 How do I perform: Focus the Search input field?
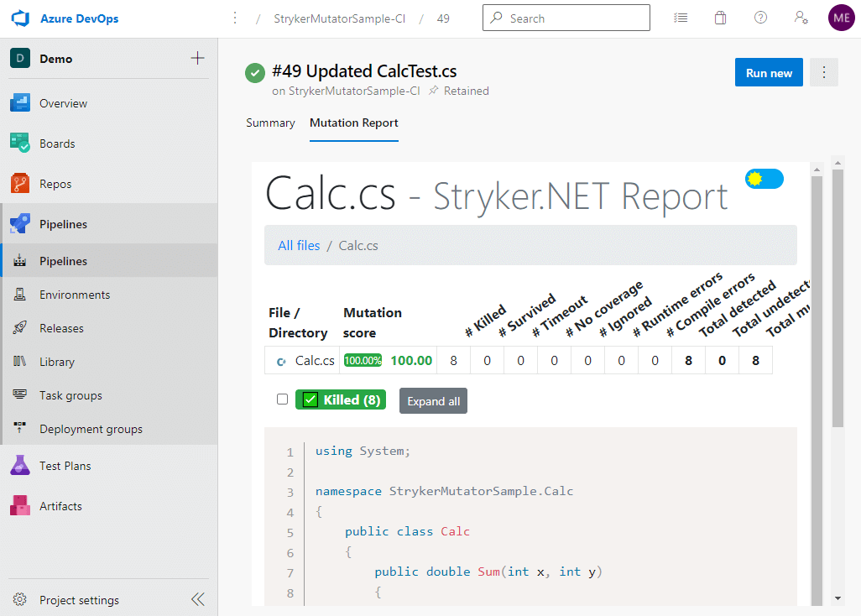566,18
